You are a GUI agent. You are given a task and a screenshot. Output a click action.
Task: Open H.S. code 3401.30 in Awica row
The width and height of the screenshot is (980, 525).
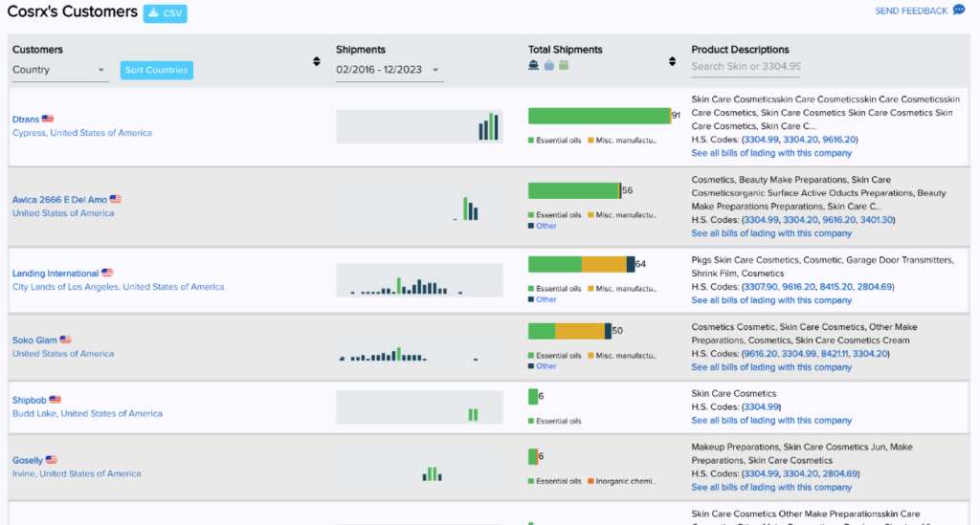[877, 220]
